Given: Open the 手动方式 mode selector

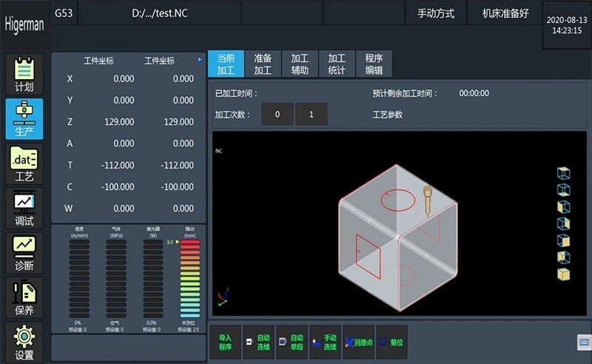Looking at the screenshot, I should [x=436, y=13].
